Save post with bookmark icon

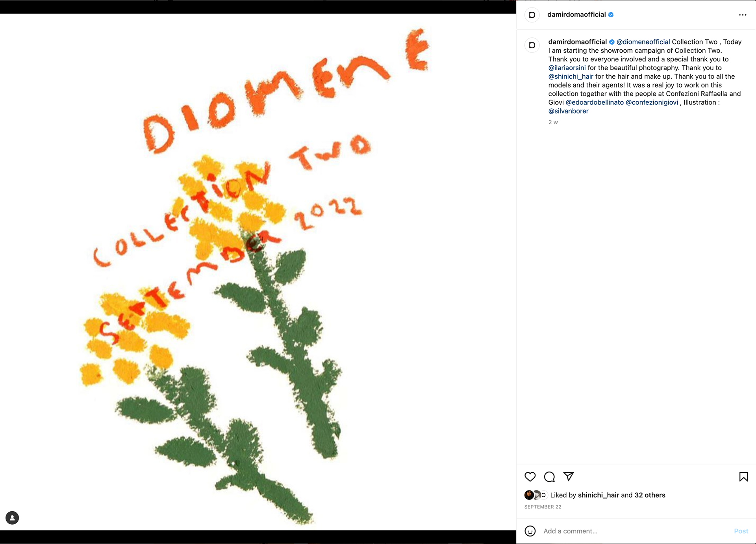click(x=743, y=477)
